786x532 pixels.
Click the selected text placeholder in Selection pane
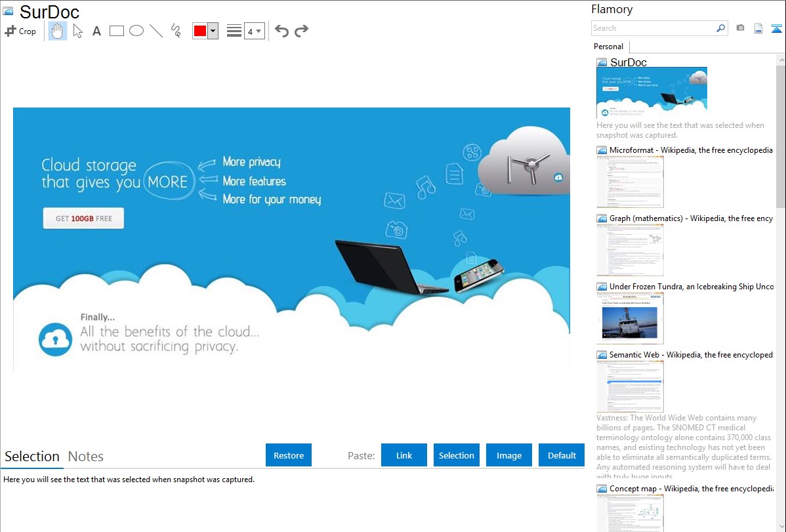pyautogui.click(x=129, y=480)
